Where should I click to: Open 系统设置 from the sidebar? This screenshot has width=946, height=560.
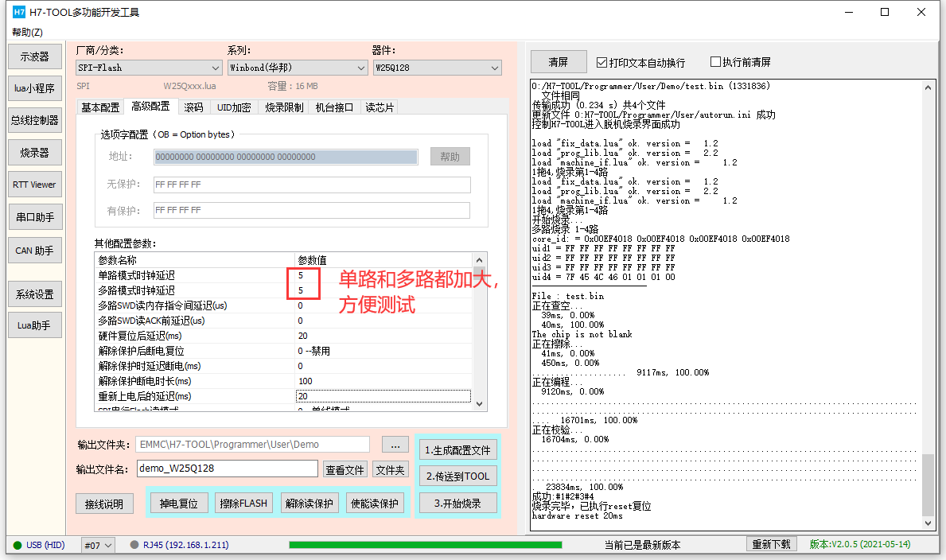[35, 294]
